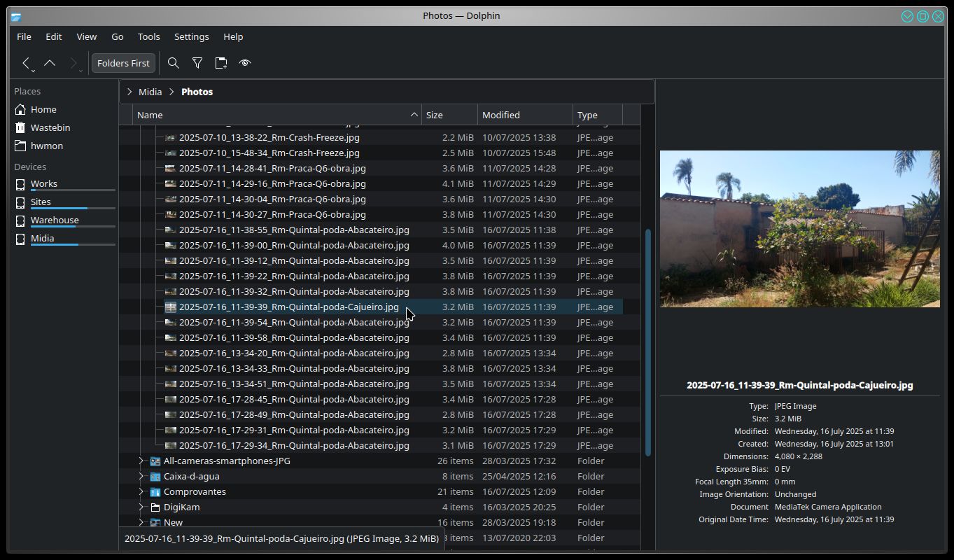Viewport: 954px width, 560px height.
Task: Expand the Comprovantes folder tree
Action: 141,491
